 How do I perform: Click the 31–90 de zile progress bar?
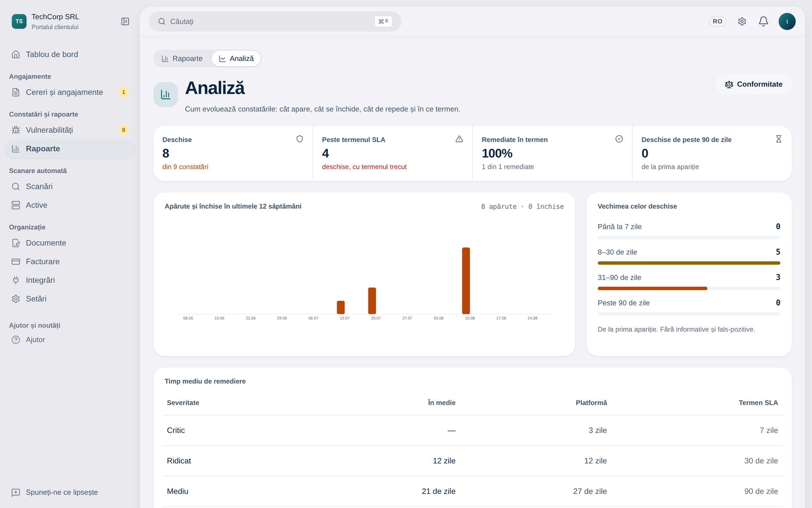click(689, 289)
